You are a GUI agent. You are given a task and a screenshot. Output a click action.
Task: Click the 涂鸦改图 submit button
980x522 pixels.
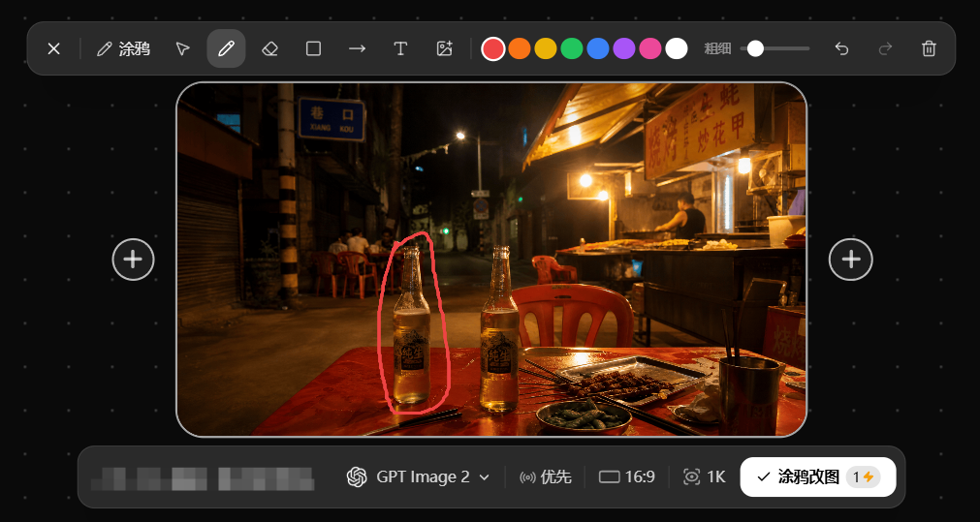[818, 477]
